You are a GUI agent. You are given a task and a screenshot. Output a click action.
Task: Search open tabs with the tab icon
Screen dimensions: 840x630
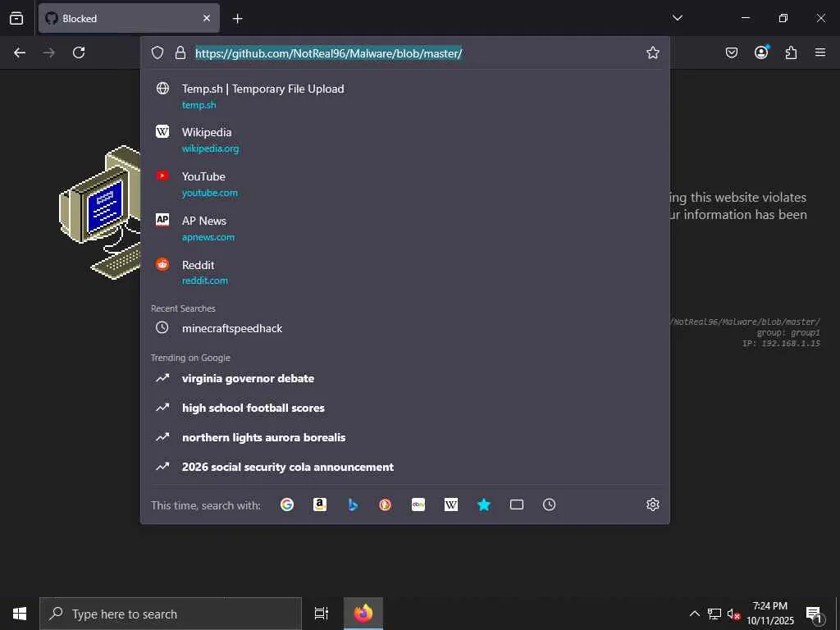(x=517, y=504)
